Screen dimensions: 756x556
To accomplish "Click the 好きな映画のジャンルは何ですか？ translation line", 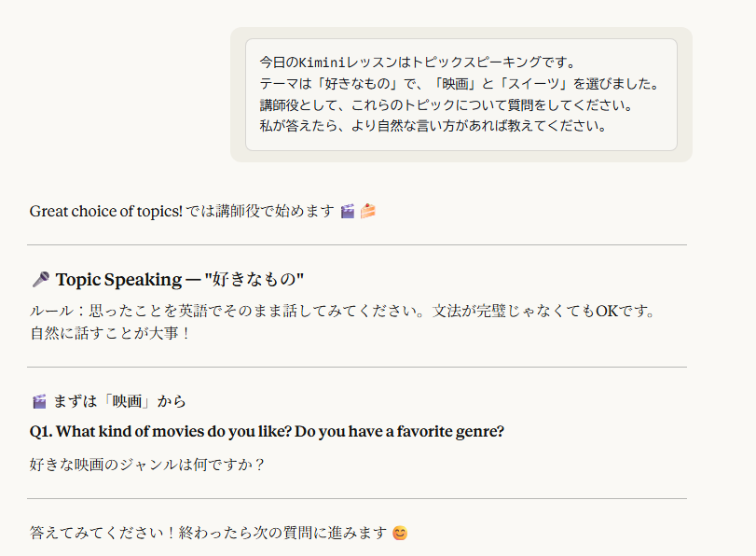I will pyautogui.click(x=147, y=464).
